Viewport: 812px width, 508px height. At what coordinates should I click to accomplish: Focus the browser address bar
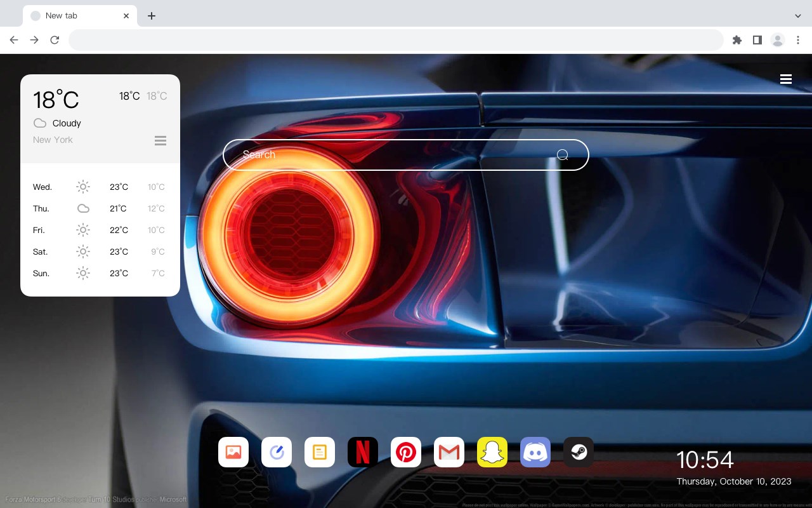point(396,40)
